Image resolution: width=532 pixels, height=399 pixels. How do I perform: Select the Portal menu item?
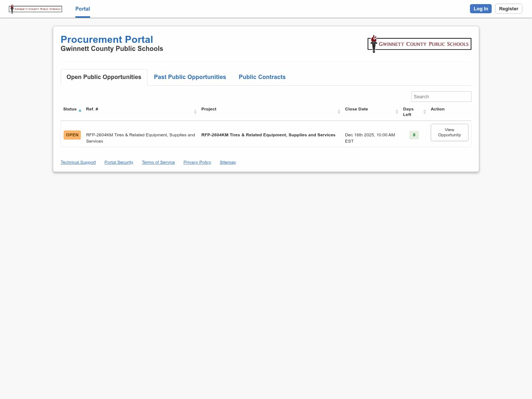pyautogui.click(x=82, y=8)
